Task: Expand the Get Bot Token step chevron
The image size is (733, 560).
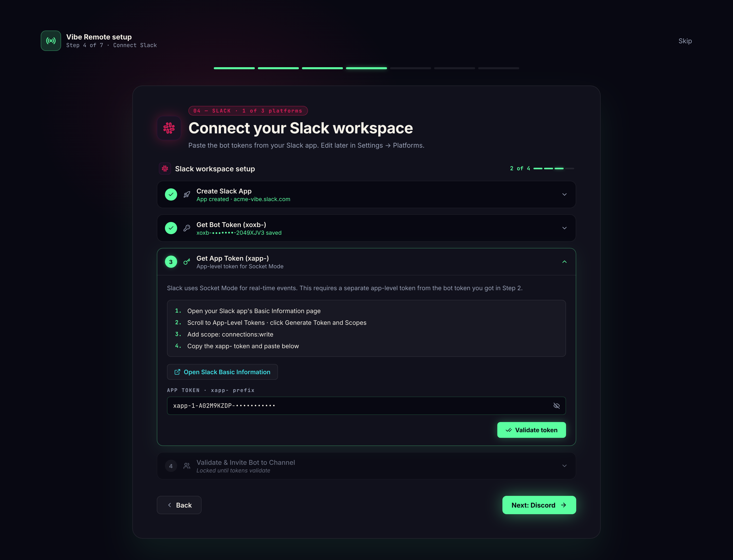Action: click(x=564, y=228)
